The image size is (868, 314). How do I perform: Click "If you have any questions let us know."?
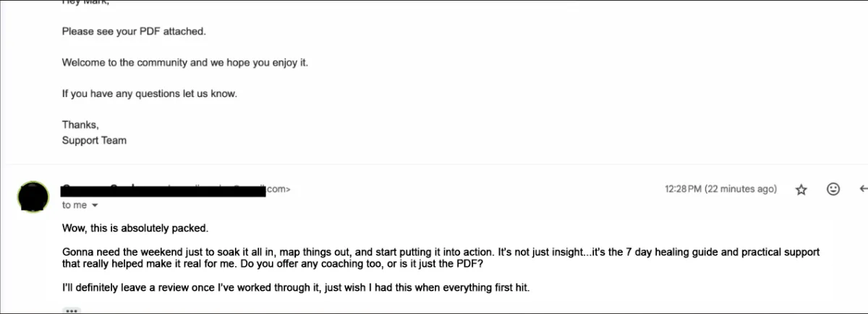(149, 94)
